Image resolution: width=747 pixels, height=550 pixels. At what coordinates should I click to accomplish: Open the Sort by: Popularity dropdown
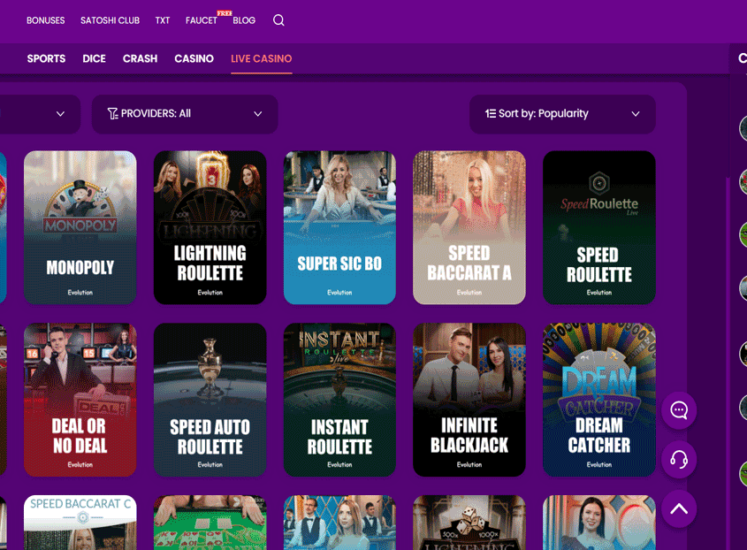[562, 114]
